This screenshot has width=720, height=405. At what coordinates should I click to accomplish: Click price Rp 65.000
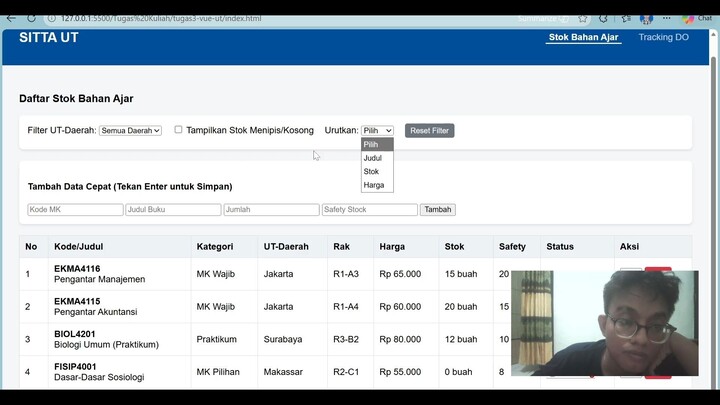tap(400, 274)
